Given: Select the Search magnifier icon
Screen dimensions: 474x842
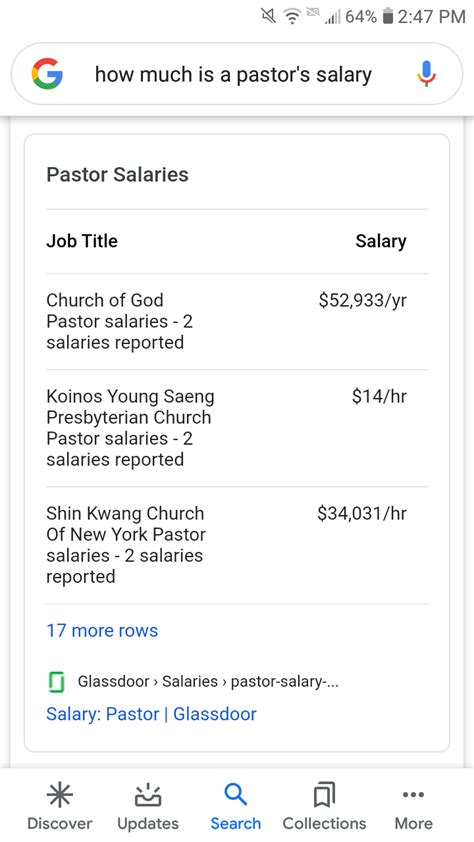Looking at the screenshot, I should pyautogui.click(x=235, y=794).
